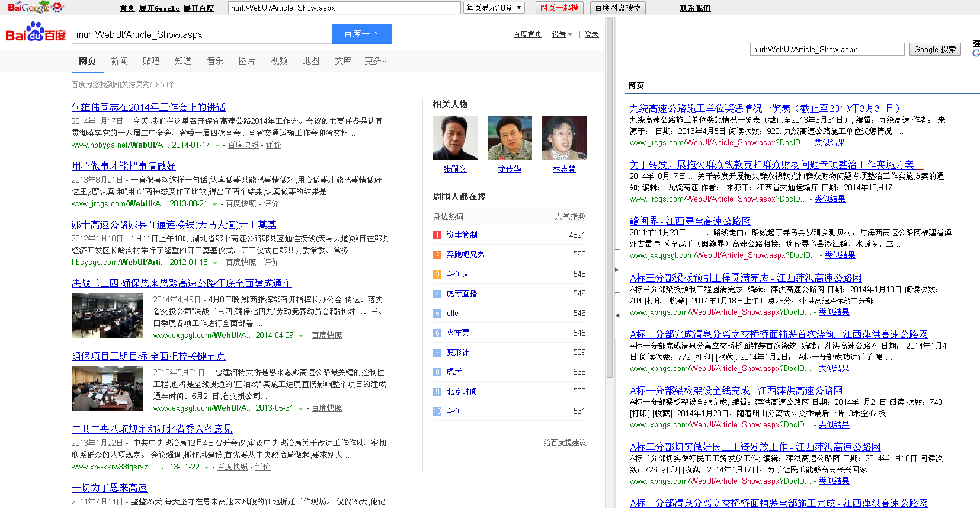The image size is (980, 508).
Task: Click the 登录 login link
Action: click(591, 34)
